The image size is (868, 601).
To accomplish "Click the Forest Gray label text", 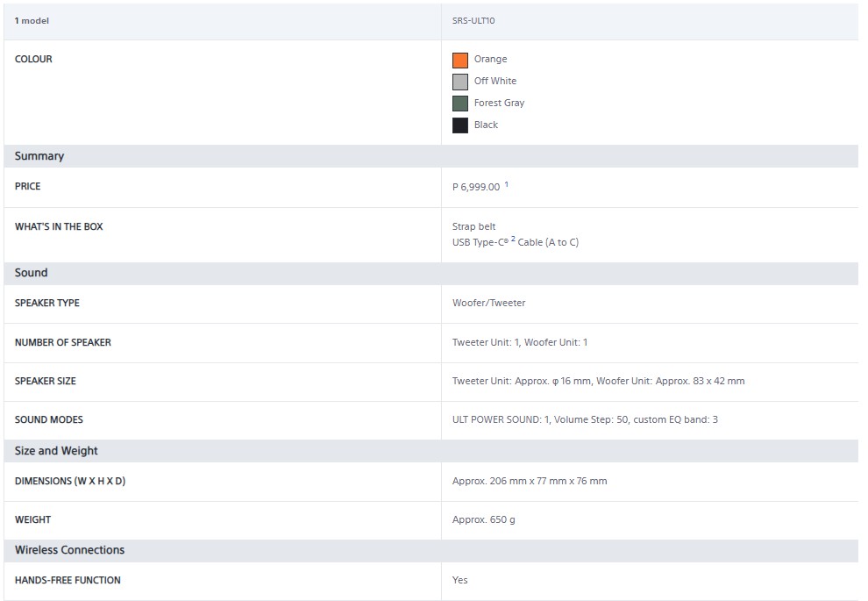I will pos(499,104).
